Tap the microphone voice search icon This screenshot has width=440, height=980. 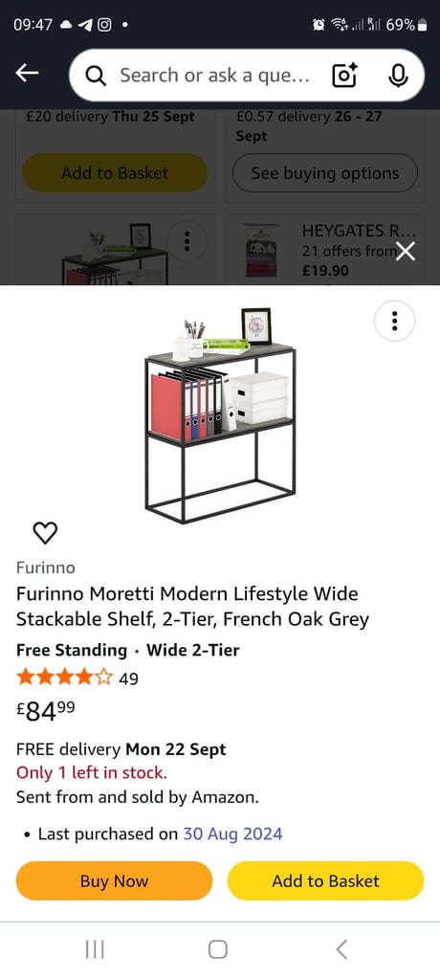click(398, 75)
